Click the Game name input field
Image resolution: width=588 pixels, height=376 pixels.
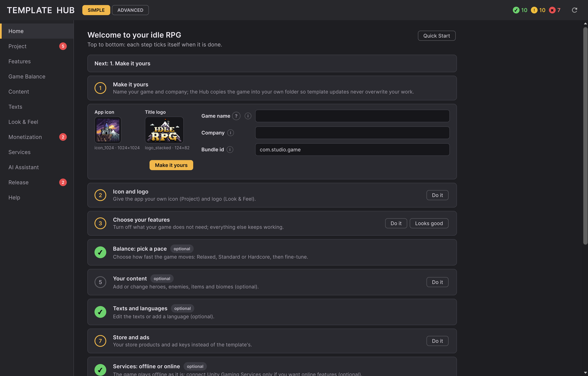(352, 116)
